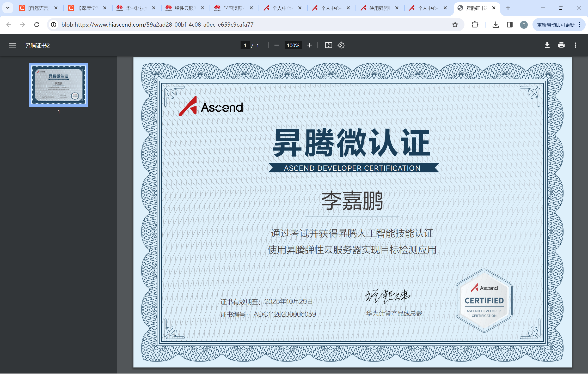This screenshot has width=588, height=374.
Task: Click the zoom in plus icon
Action: [309, 45]
